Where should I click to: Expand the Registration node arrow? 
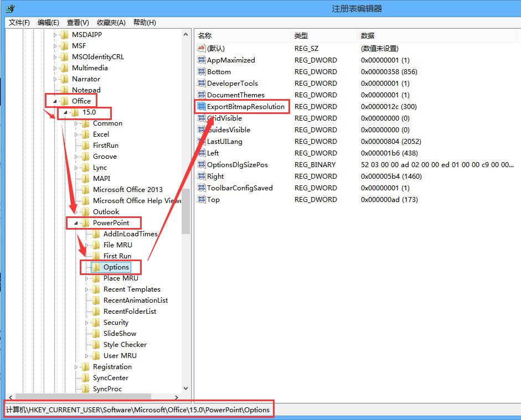[76, 367]
